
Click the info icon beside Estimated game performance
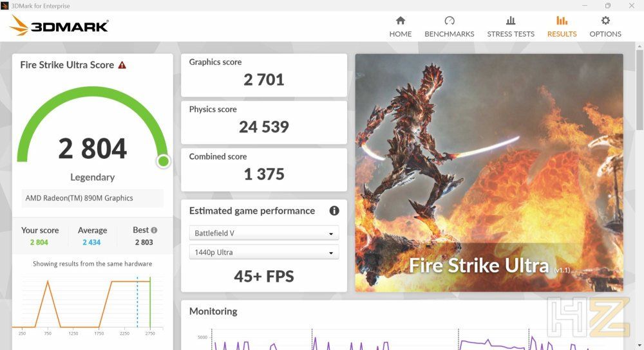tap(334, 210)
